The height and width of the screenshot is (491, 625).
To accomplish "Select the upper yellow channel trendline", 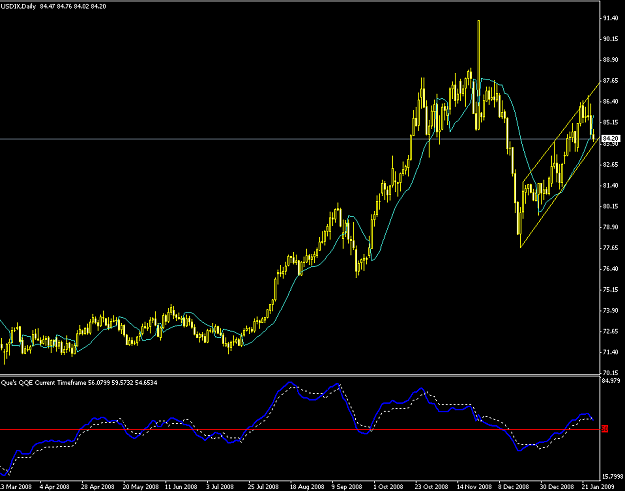I will pyautogui.click(x=560, y=134).
